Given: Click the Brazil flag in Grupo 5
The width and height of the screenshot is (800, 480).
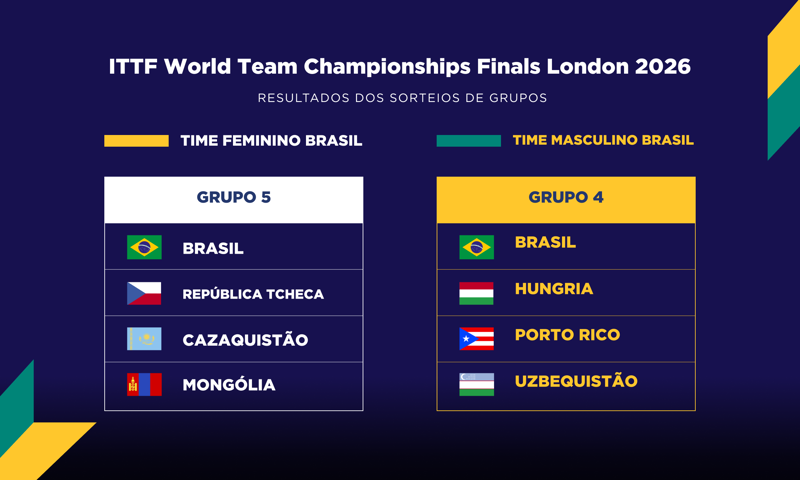Looking at the screenshot, I should [144, 247].
